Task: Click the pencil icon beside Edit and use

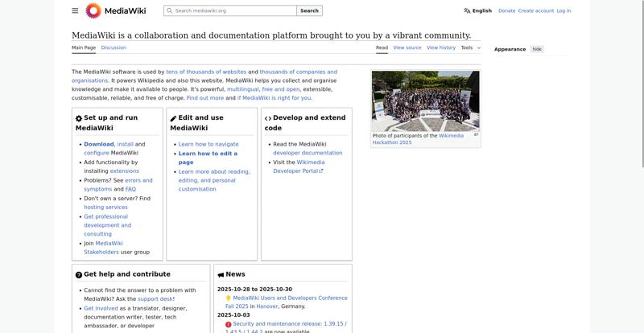Action: (173, 118)
